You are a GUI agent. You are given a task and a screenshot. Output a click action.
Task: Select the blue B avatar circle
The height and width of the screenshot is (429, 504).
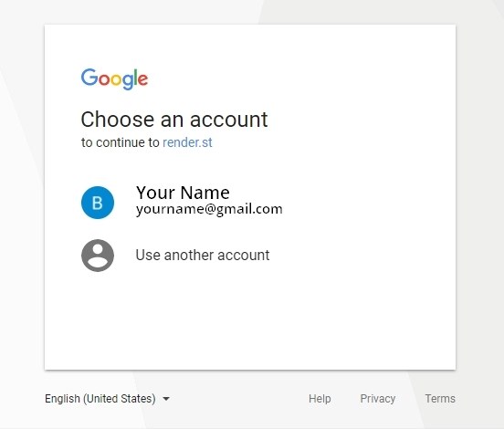[x=98, y=203]
